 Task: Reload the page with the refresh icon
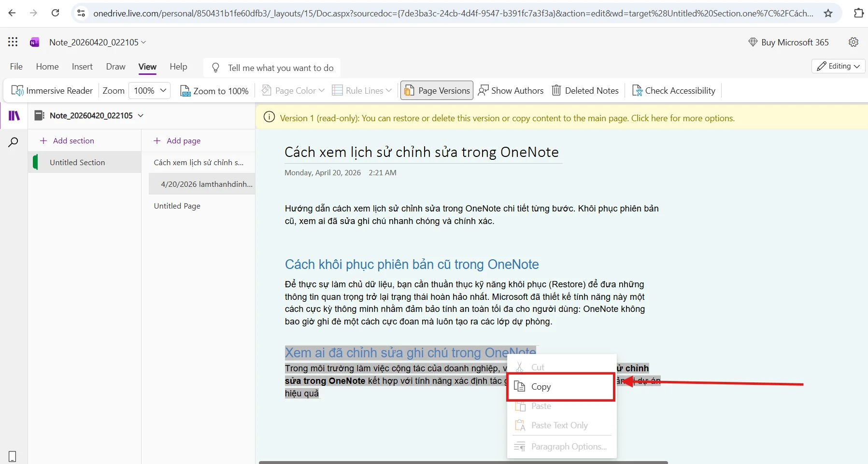coord(56,13)
